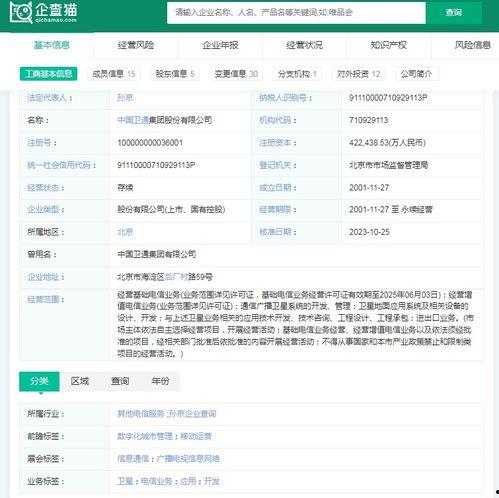
Task: Click the 经营范围 label link
Action: 43,299
